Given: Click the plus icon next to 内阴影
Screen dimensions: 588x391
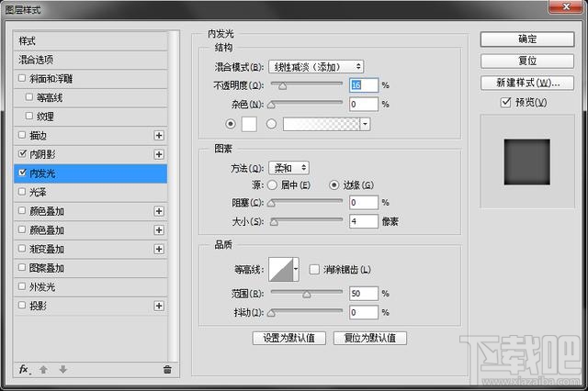Looking at the screenshot, I should coord(159,154).
